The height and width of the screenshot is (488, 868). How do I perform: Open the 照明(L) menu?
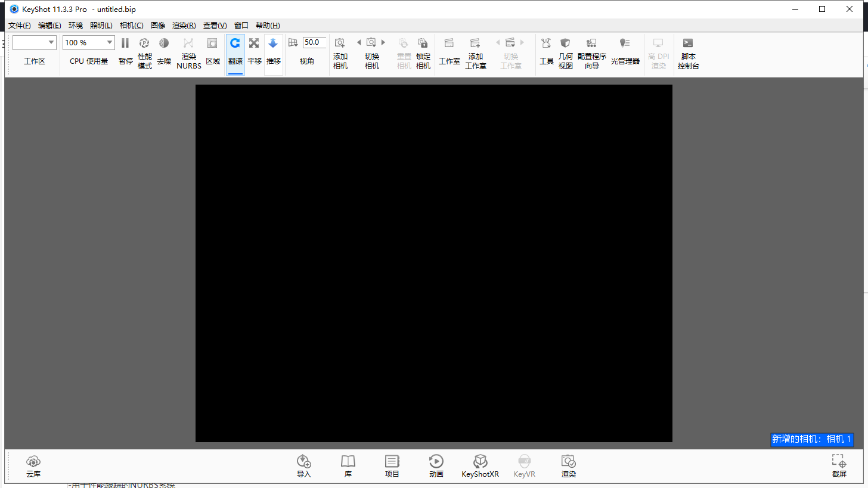(x=101, y=26)
